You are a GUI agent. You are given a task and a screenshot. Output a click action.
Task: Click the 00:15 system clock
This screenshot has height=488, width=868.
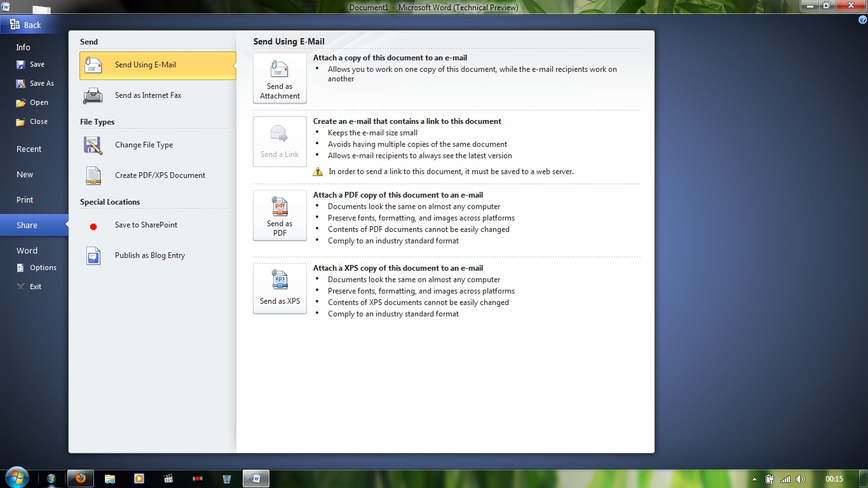[x=834, y=479]
